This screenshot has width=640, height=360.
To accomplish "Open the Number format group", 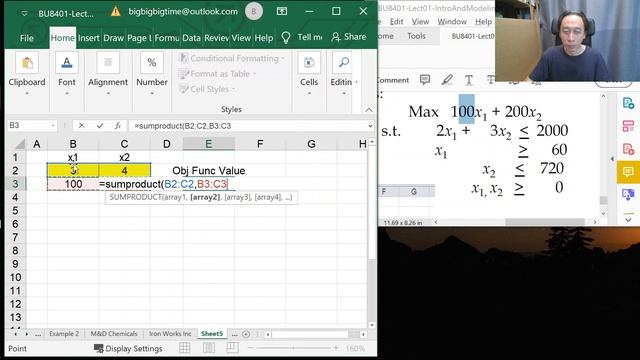I will click(152, 75).
